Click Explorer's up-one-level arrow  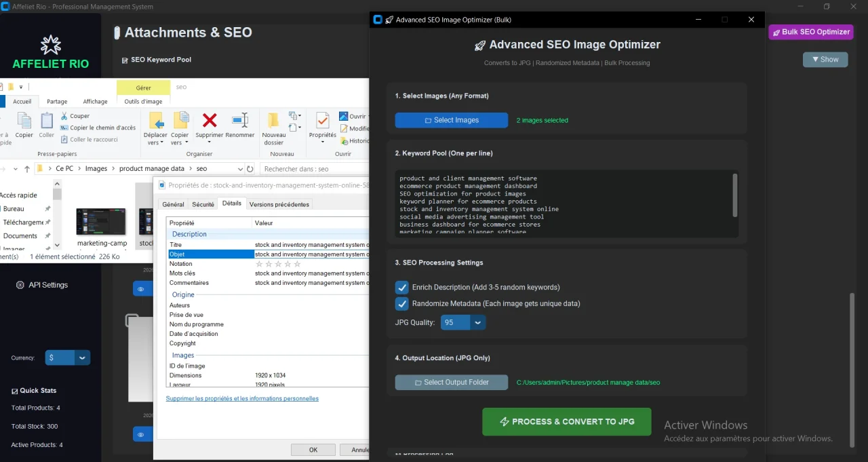click(27, 169)
